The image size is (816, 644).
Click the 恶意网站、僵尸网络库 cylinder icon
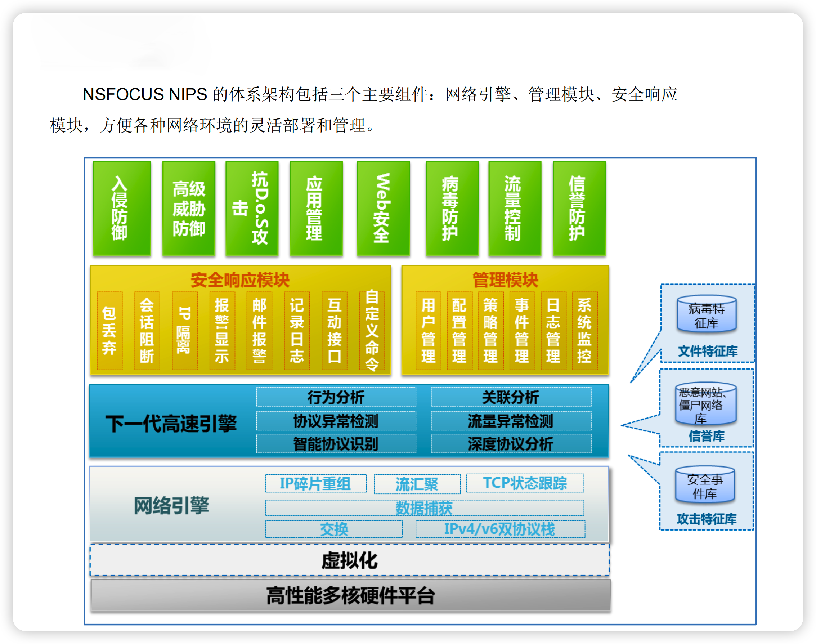click(x=705, y=404)
